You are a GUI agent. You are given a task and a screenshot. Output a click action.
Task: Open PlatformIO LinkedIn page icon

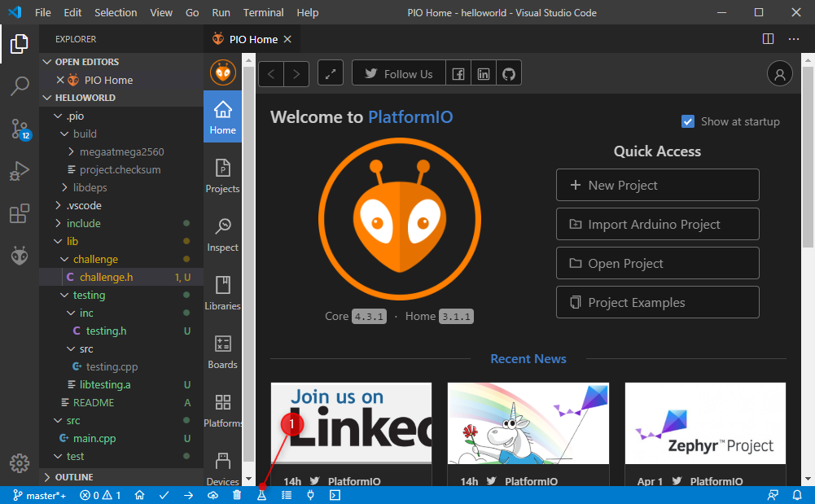tap(484, 74)
